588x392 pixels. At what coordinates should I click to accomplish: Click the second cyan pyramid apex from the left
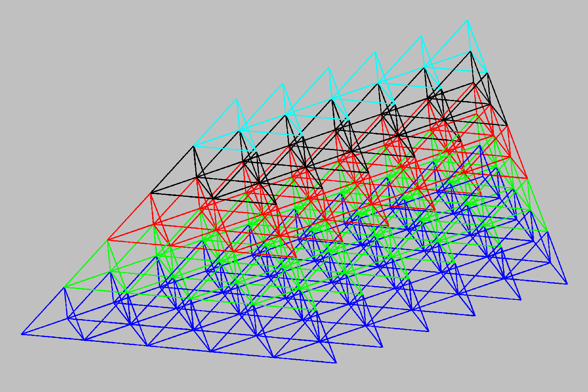(282, 83)
